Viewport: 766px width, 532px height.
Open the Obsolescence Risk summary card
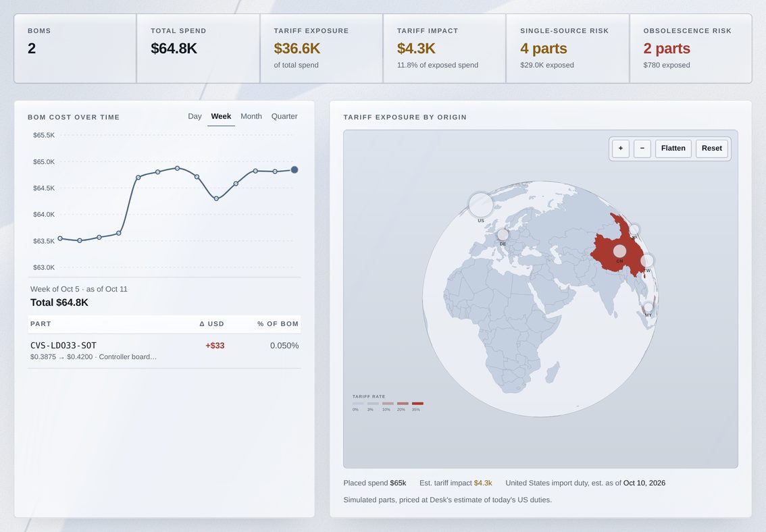pos(691,49)
